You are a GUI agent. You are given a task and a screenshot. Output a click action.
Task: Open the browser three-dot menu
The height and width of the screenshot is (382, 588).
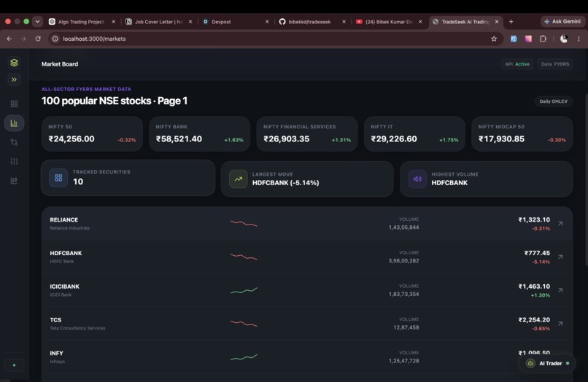click(579, 39)
